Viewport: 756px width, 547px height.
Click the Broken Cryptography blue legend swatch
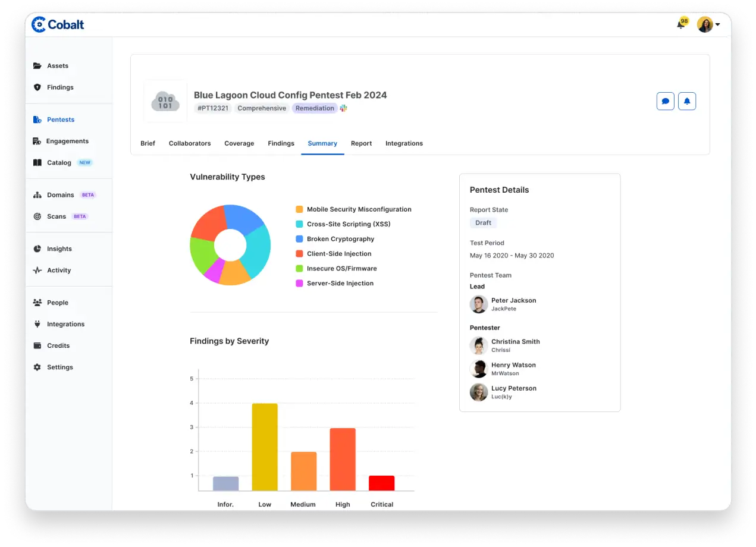click(x=299, y=239)
